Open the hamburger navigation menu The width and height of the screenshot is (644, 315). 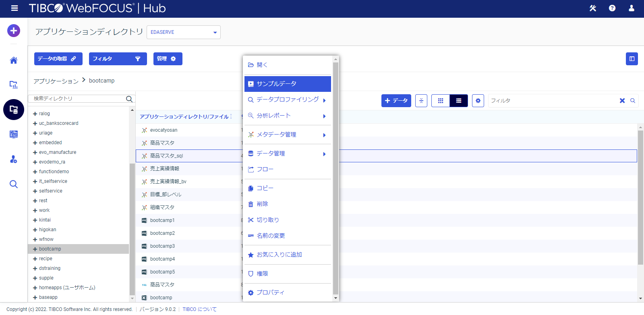click(14, 8)
